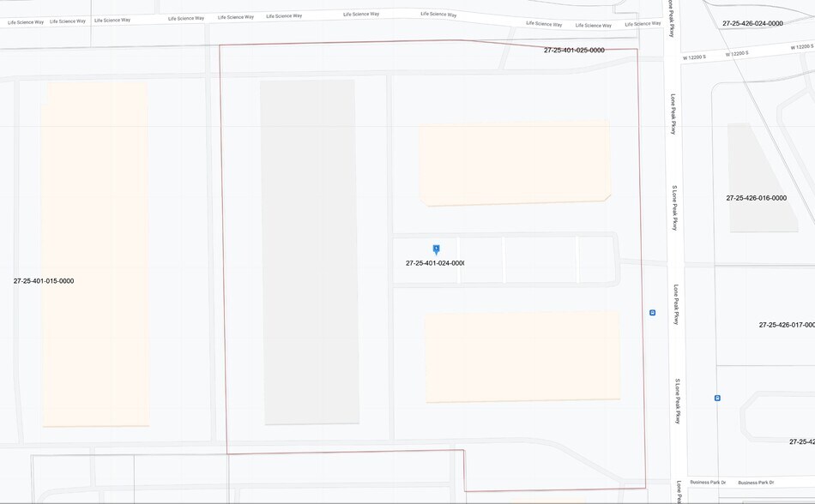Select the lowest S Lone Peak Pkwy label
Screen dimensions: 815x504
pyautogui.click(x=677, y=400)
